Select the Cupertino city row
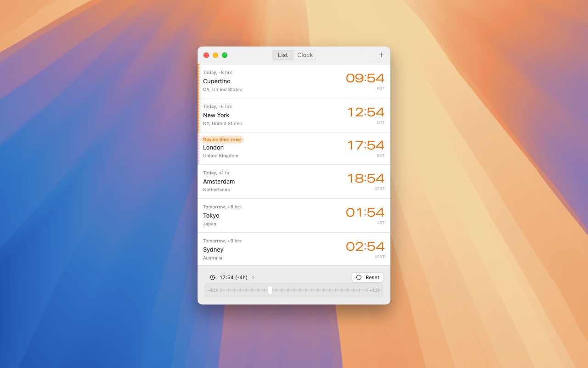588x368 pixels. pyautogui.click(x=294, y=81)
